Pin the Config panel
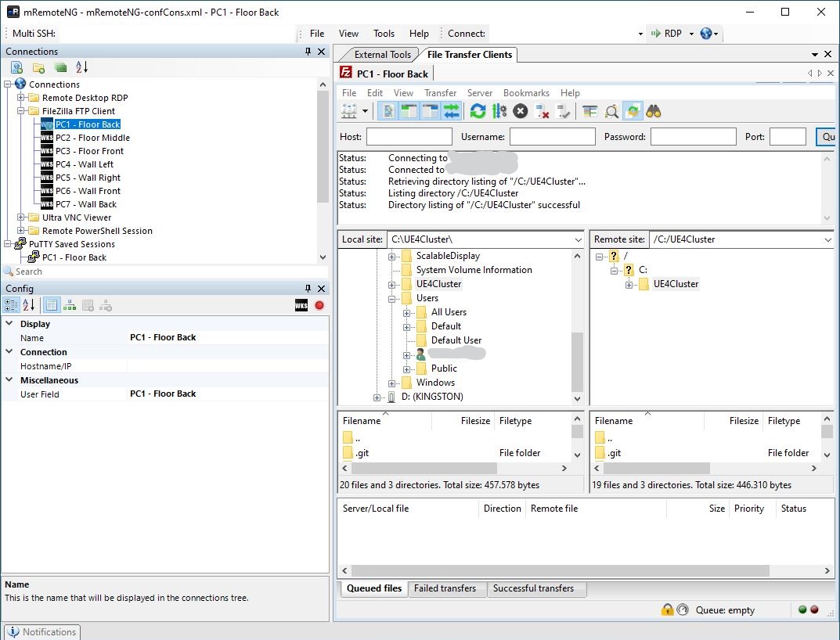This screenshot has height=640, width=840. (308, 288)
